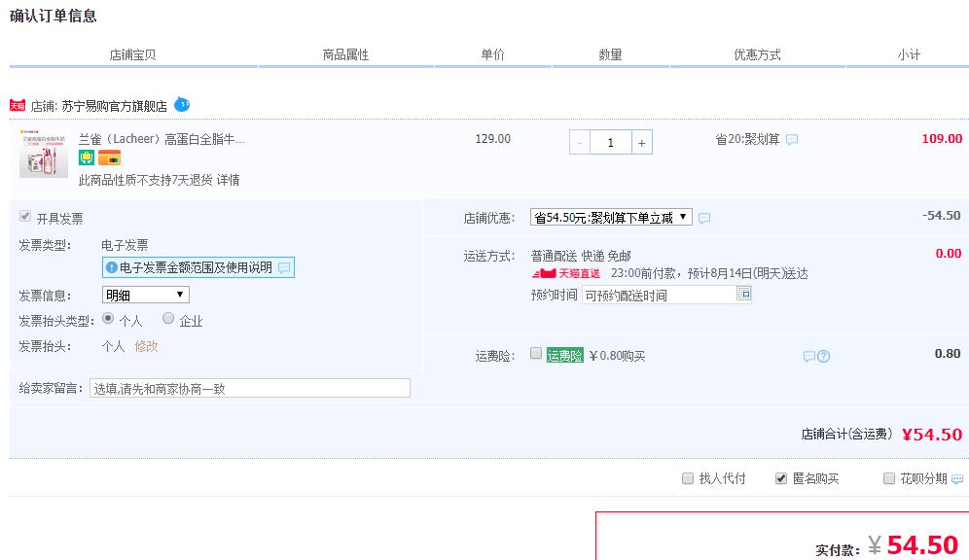Open the comment bubble icon next to 省20:聚划算
Viewport: 969px width, 560px height.
coord(792,140)
